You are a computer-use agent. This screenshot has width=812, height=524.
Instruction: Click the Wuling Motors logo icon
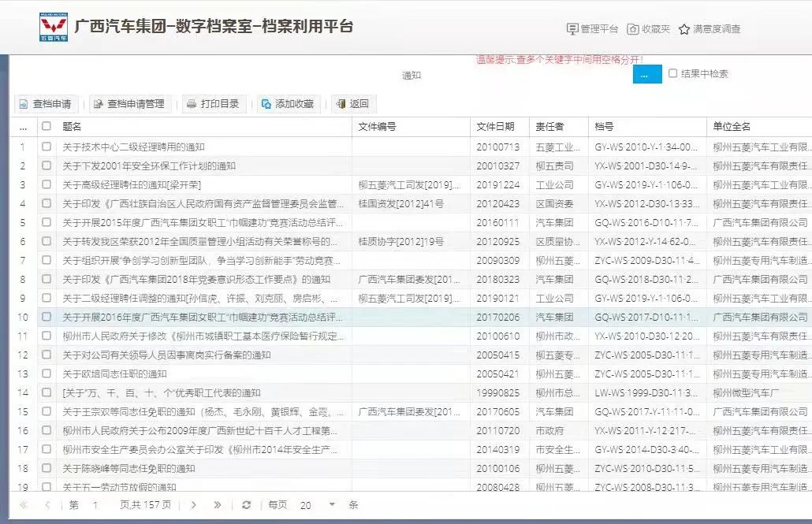[x=54, y=28]
